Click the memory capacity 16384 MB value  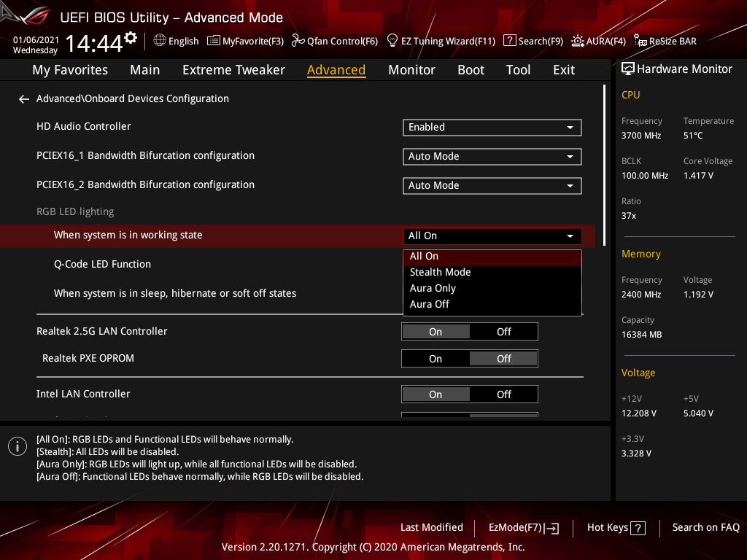tap(641, 335)
